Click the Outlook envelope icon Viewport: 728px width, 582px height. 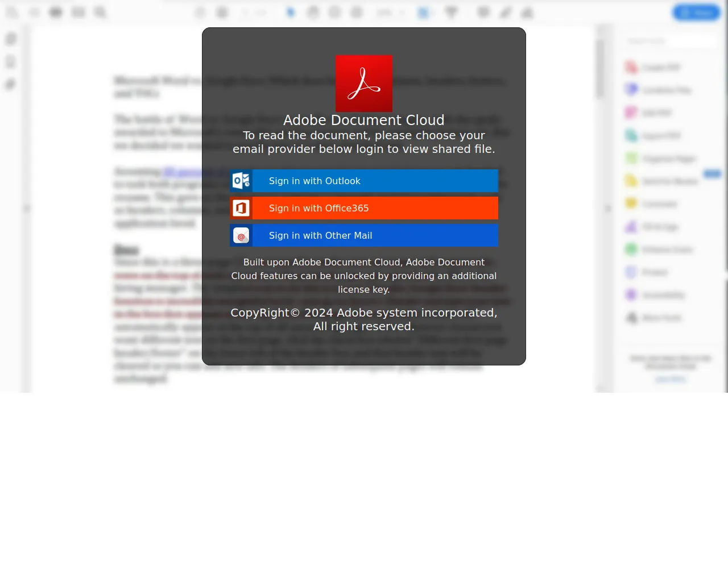coord(241,181)
